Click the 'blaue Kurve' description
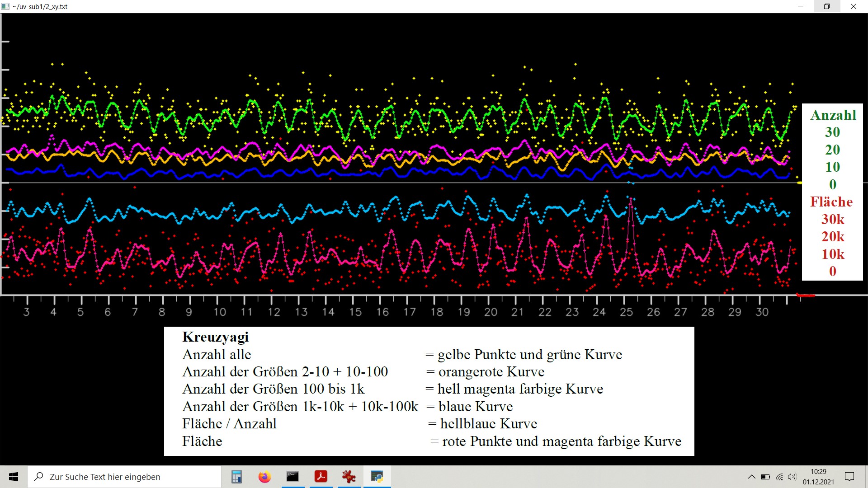Viewport: 868px width, 488px height. (476, 407)
